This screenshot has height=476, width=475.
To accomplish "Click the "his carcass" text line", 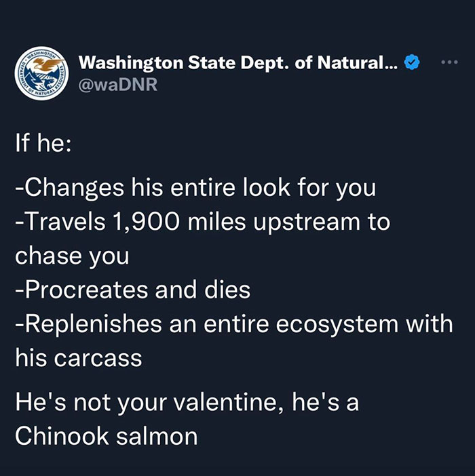I will tap(79, 357).
